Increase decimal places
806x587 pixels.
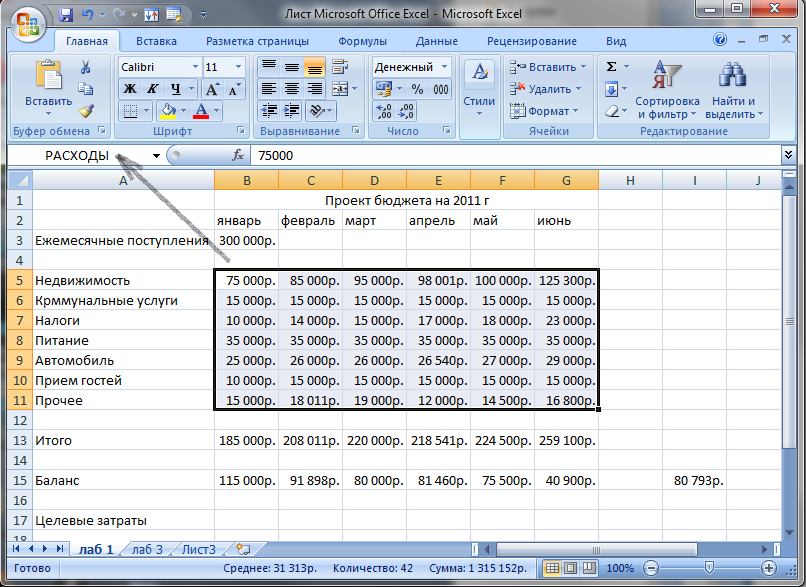coord(383,111)
